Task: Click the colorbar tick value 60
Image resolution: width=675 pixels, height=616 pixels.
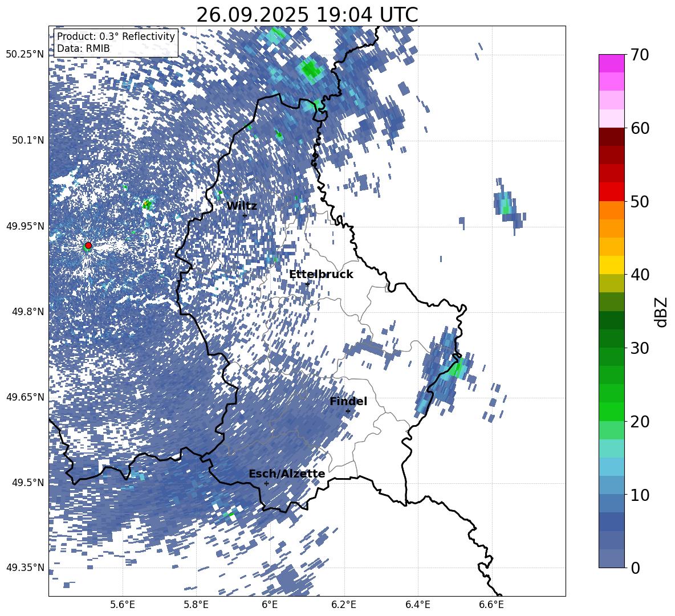Action: [640, 128]
